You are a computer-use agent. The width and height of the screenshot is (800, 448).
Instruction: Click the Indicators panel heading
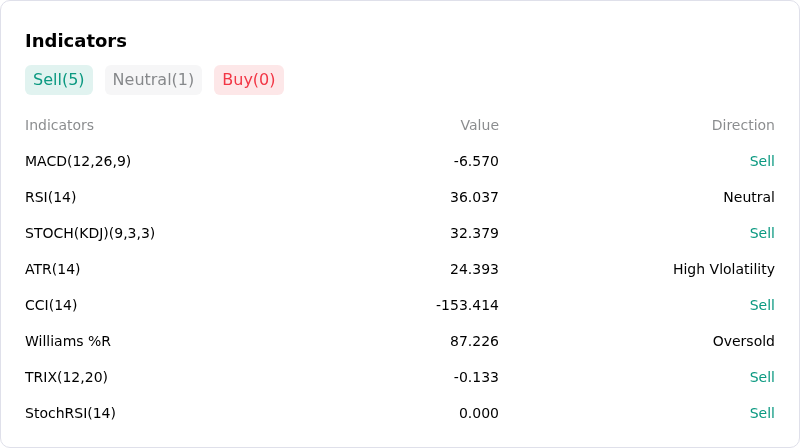[x=76, y=41]
